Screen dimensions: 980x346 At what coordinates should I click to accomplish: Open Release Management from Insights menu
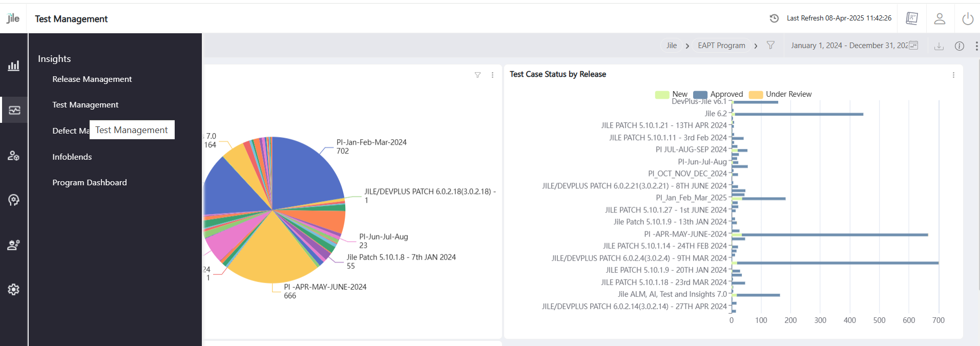[x=92, y=79]
